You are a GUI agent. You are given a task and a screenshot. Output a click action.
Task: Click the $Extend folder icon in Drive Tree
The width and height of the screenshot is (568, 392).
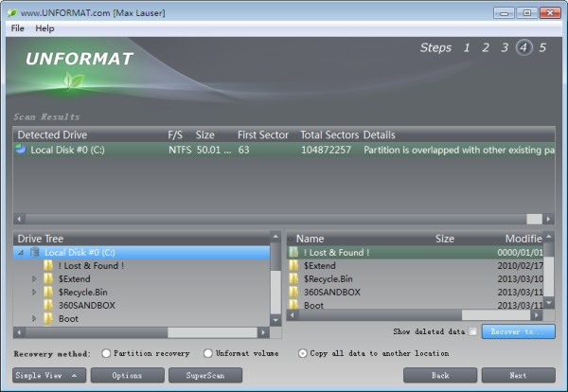48,279
